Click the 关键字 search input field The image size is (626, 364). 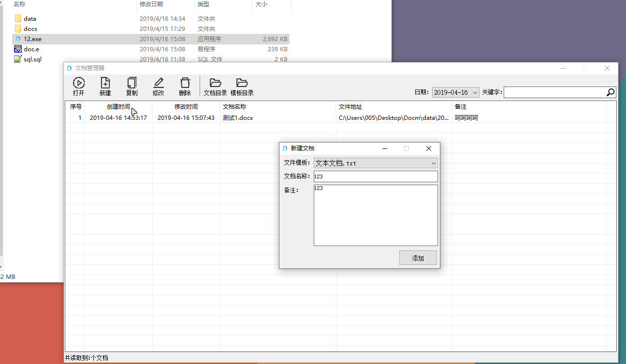554,92
